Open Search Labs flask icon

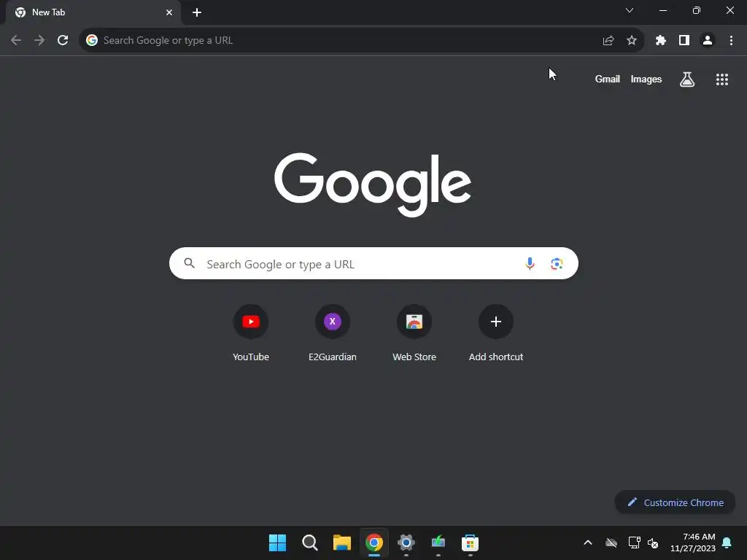coord(687,79)
